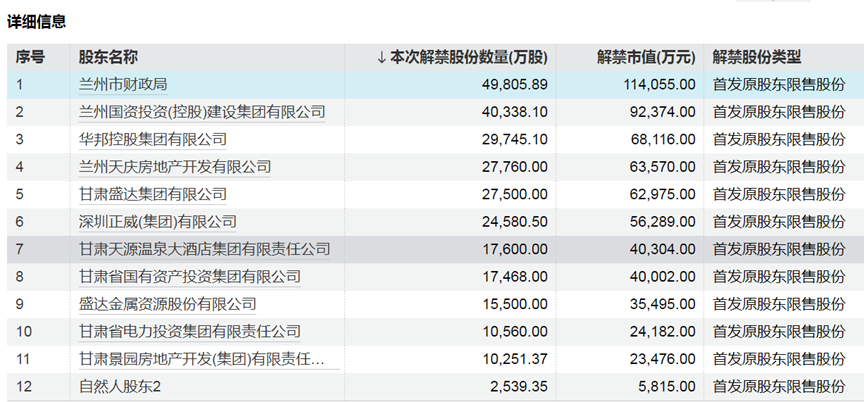The width and height of the screenshot is (864, 402).
Task: Open truncated link 甘肃景园房地产开发(集团)有限责任…
Action: click(202, 359)
